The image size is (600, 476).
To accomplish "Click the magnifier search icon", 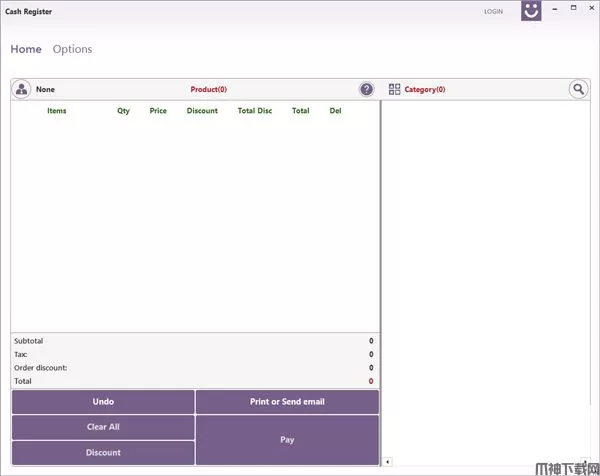I will click(578, 89).
